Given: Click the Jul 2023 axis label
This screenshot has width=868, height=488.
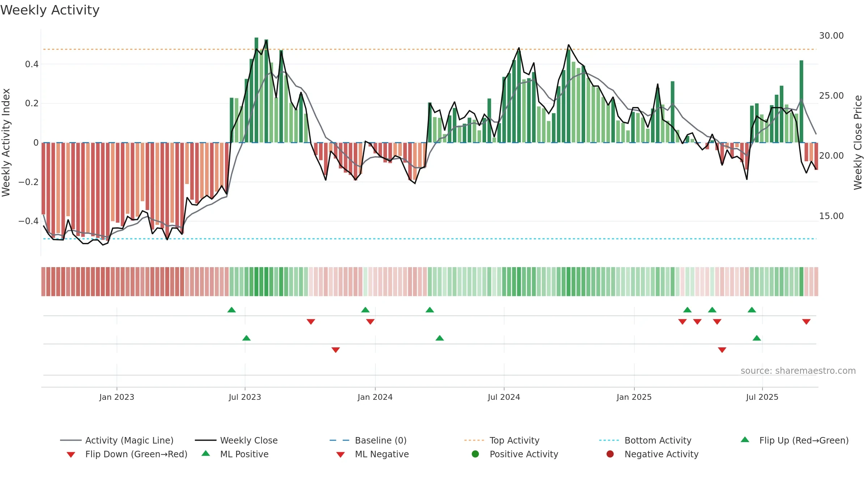Looking at the screenshot, I should [x=245, y=397].
